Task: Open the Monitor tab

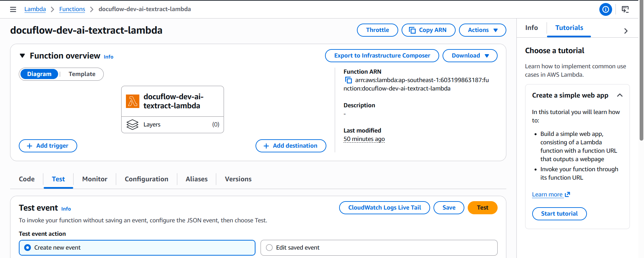Action: pos(95,179)
